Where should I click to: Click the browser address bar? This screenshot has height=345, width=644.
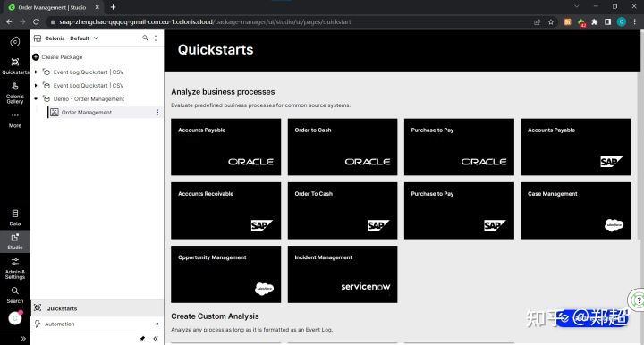pos(287,21)
